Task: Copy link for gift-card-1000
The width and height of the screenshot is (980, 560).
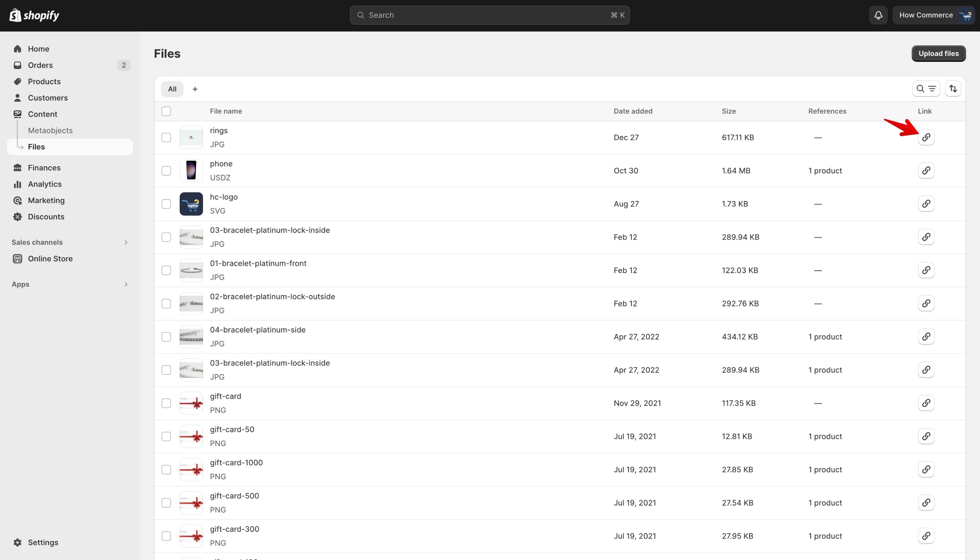Action: point(926,469)
